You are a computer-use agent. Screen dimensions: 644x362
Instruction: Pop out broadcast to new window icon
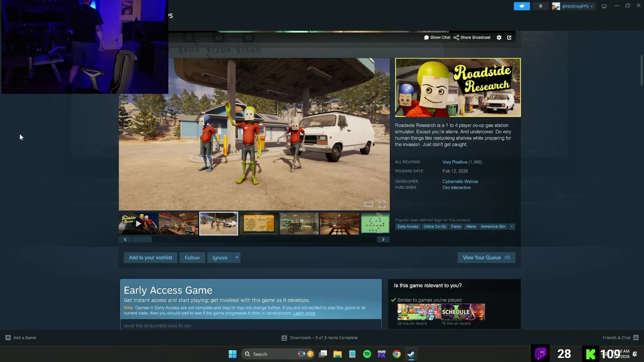coord(509,37)
